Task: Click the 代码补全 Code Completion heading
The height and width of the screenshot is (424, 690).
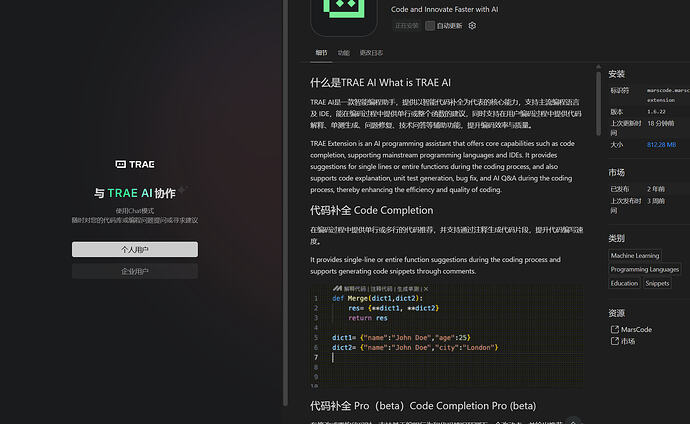Action: tap(371, 210)
